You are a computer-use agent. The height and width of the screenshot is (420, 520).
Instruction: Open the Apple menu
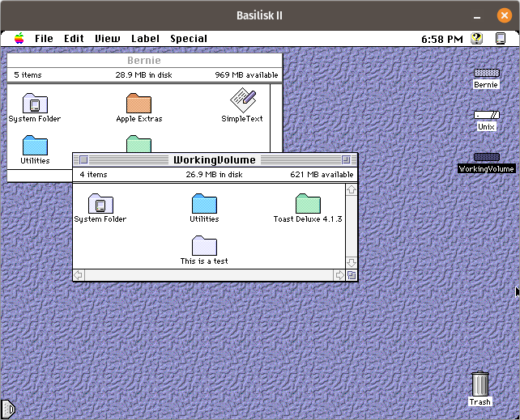pos(19,38)
